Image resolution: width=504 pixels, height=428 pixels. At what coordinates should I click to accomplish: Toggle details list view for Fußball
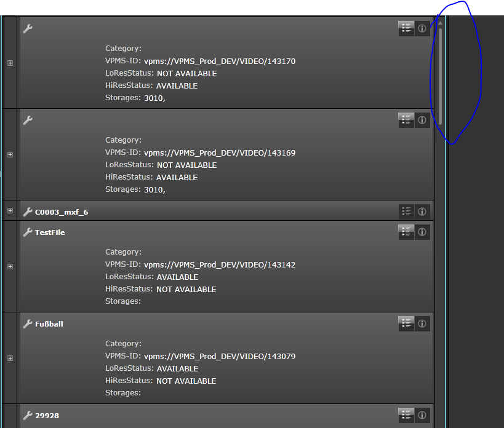(x=406, y=323)
